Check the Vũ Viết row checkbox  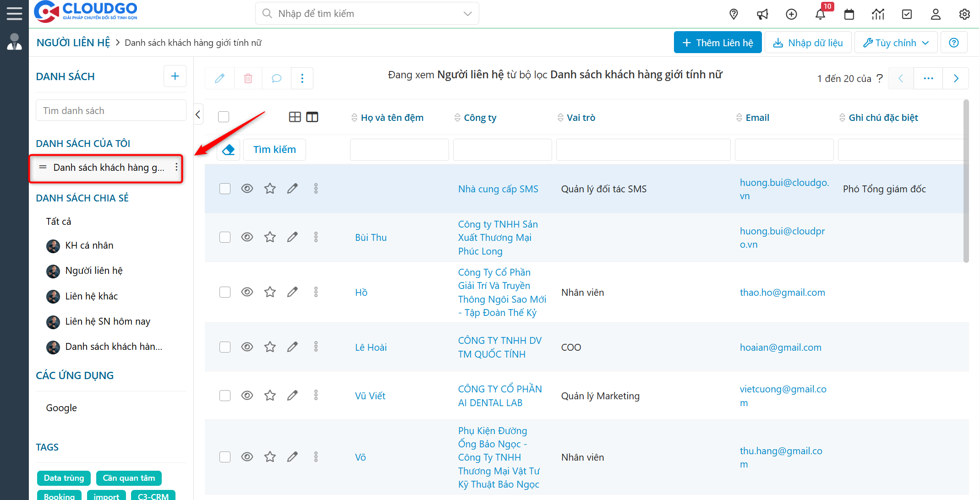point(225,396)
